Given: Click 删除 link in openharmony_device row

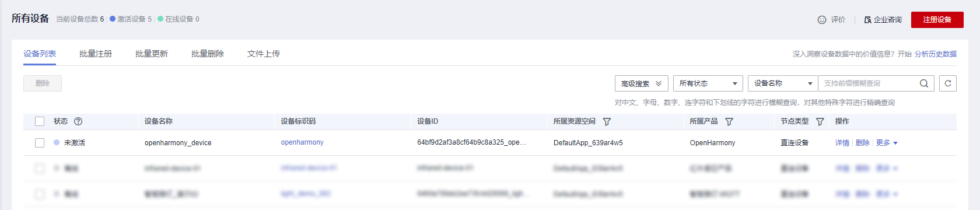Looking at the screenshot, I should 863,143.
